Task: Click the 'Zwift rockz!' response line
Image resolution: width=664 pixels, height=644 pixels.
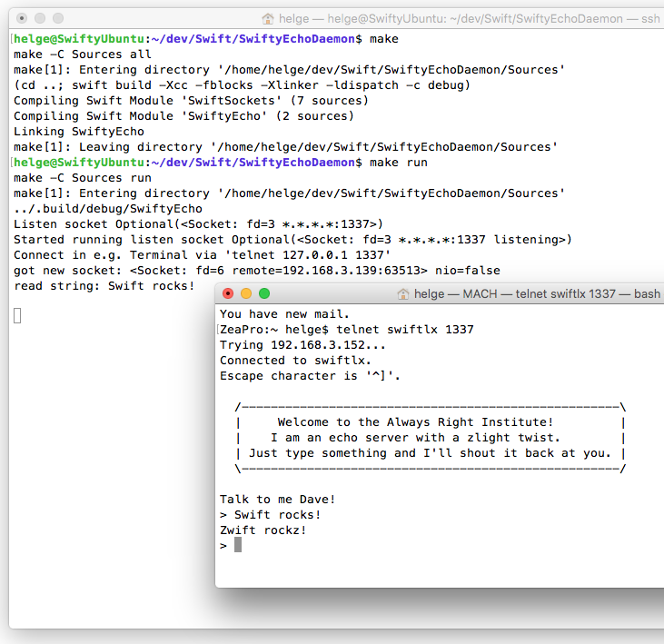Action: [263, 530]
